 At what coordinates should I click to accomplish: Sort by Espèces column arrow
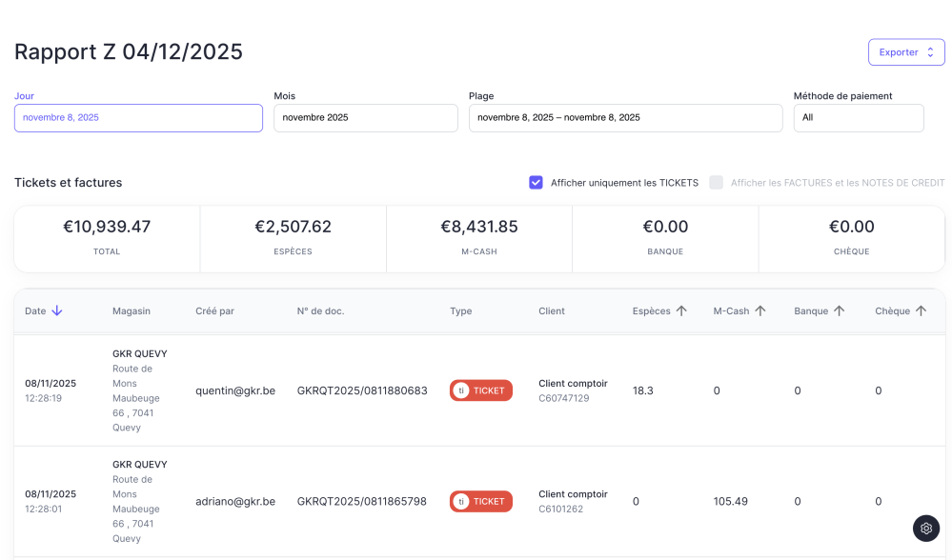click(681, 310)
